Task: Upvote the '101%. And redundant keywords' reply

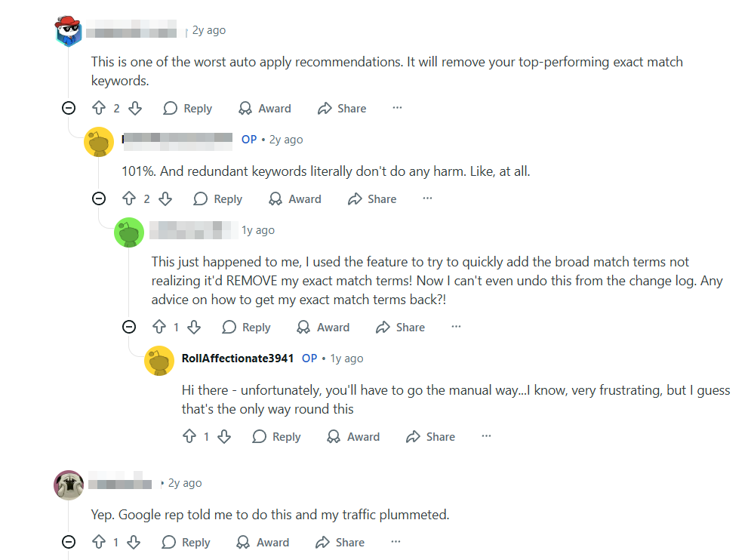Action: tap(128, 199)
